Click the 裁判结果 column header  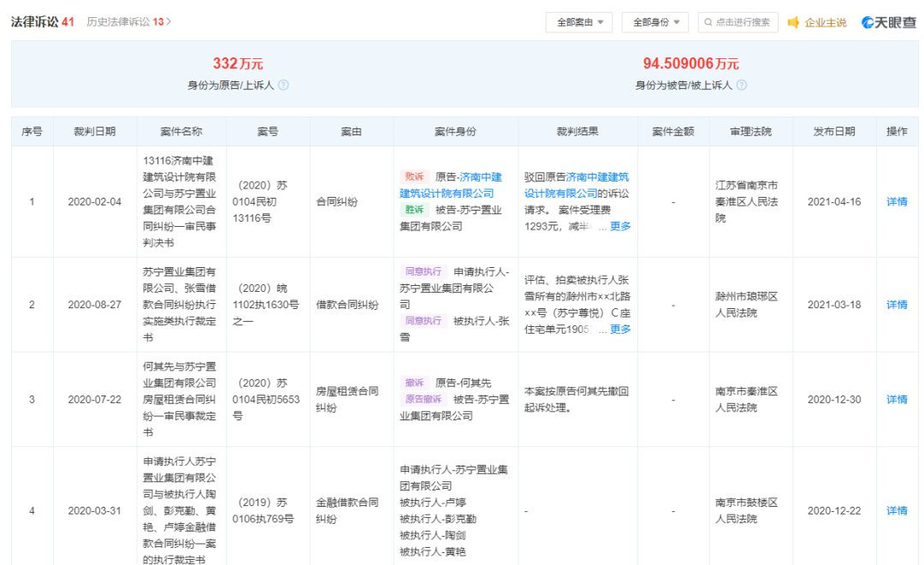(577, 132)
